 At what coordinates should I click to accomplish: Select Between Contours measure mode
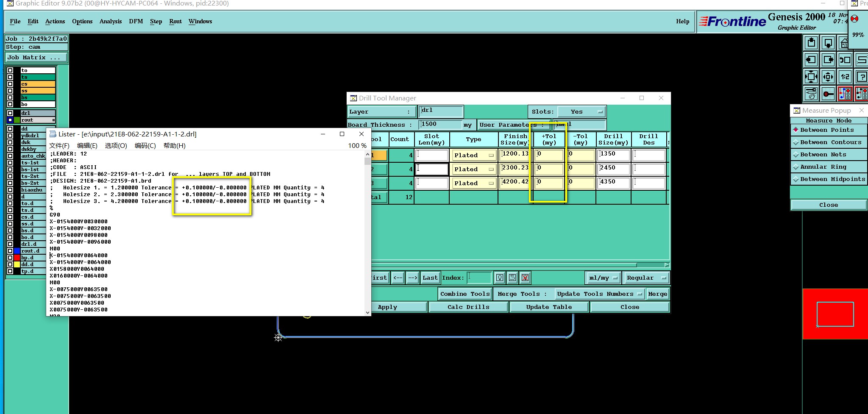pyautogui.click(x=828, y=142)
